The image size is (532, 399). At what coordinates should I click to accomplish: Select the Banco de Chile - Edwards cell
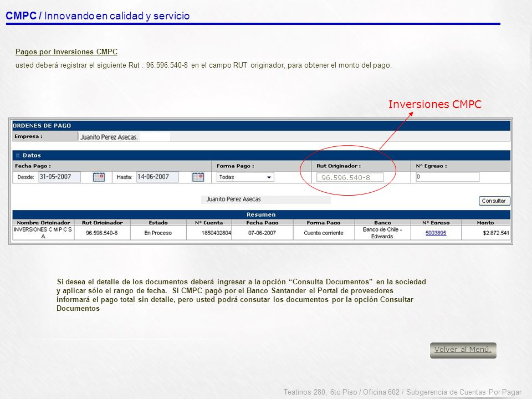tap(382, 233)
